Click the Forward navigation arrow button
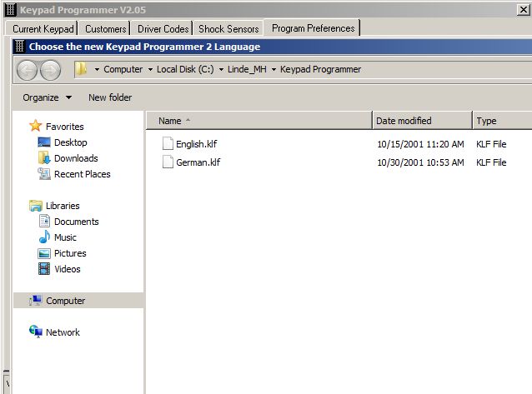The width and height of the screenshot is (532, 394). pos(50,70)
